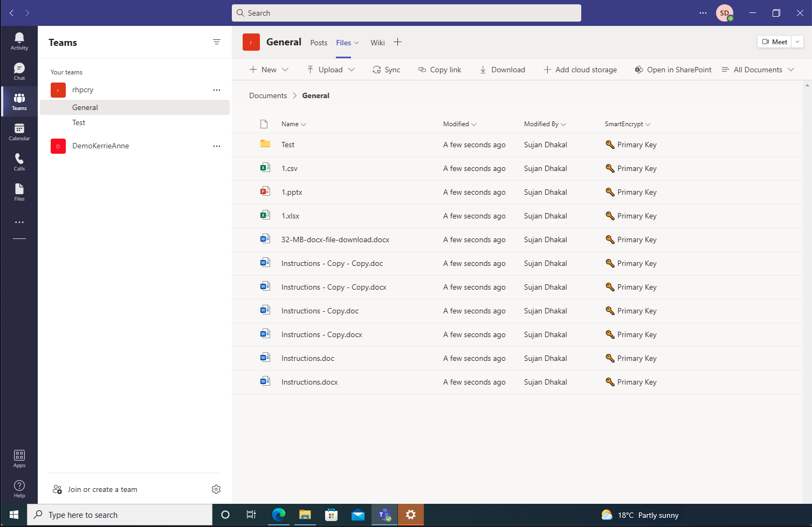Open Settings and more in title bar

tap(703, 13)
